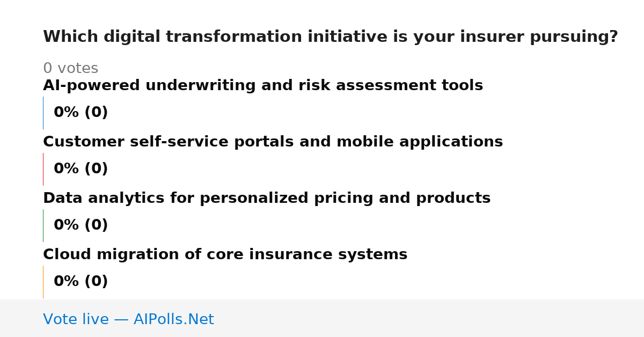644x337 pixels.
Task: Click the AIPolls.Net site name in footer
Action: [173, 320]
